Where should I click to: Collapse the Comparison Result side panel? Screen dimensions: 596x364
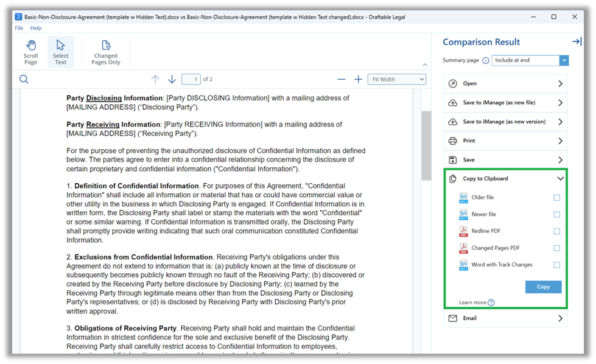coord(577,41)
